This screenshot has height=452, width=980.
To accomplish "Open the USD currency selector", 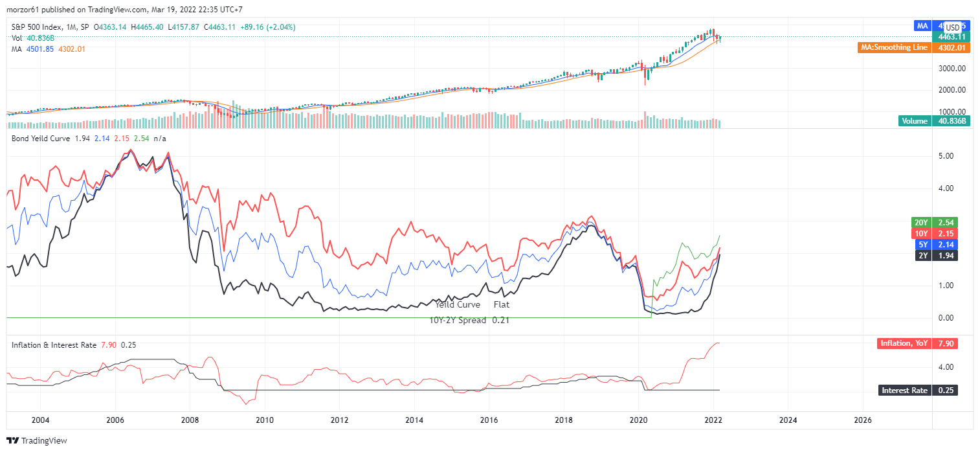I will [x=953, y=27].
